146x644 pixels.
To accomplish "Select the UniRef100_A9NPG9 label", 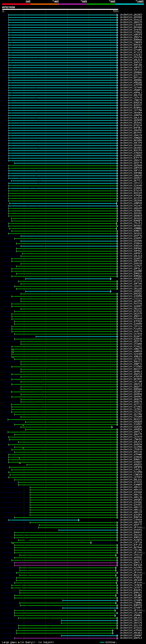I will pos(131,352).
